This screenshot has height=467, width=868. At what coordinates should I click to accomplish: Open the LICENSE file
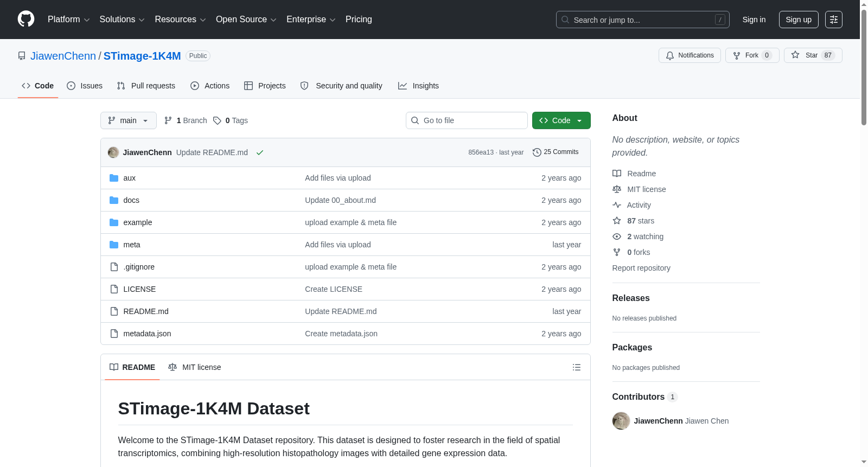pos(139,289)
